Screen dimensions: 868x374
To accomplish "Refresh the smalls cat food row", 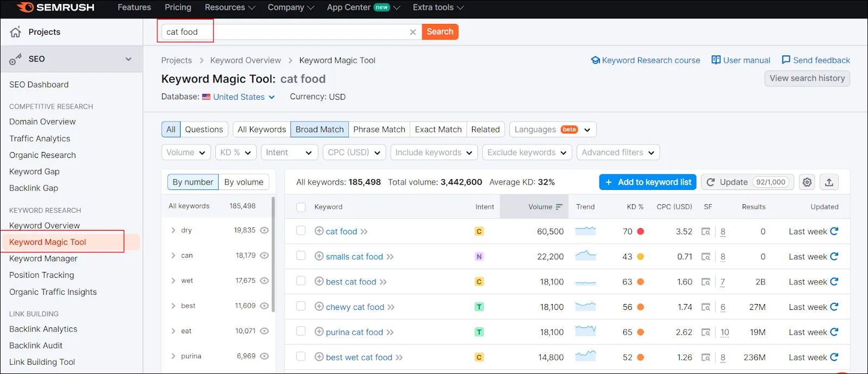I will tap(834, 256).
